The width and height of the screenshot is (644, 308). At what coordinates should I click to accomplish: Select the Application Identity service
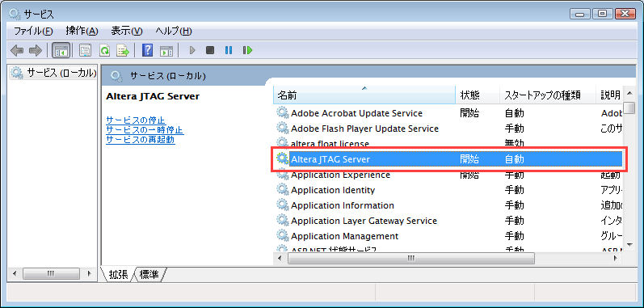(x=448, y=190)
